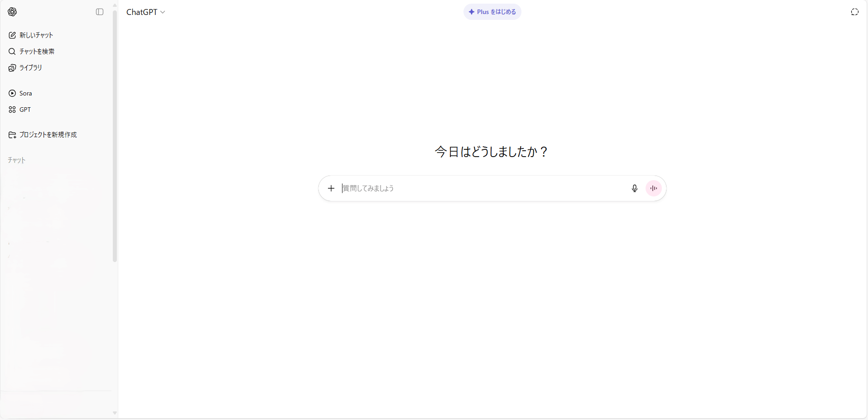Click the チャット section heading
The height and width of the screenshot is (420, 868).
click(x=17, y=160)
